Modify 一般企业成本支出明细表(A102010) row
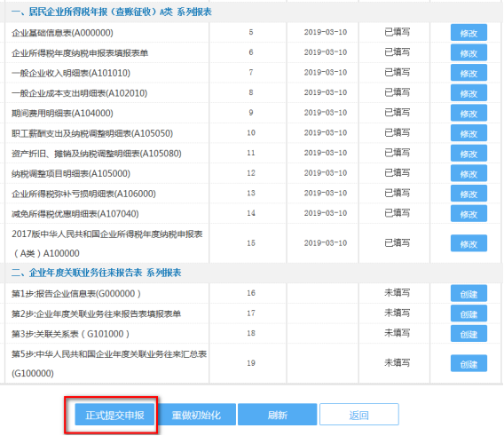The height and width of the screenshot is (436, 504). point(469,93)
